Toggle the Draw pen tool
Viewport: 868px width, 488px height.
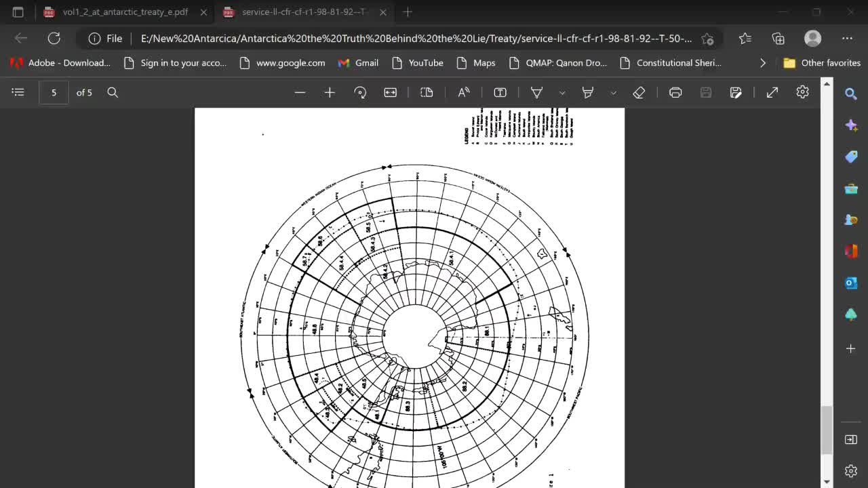536,92
